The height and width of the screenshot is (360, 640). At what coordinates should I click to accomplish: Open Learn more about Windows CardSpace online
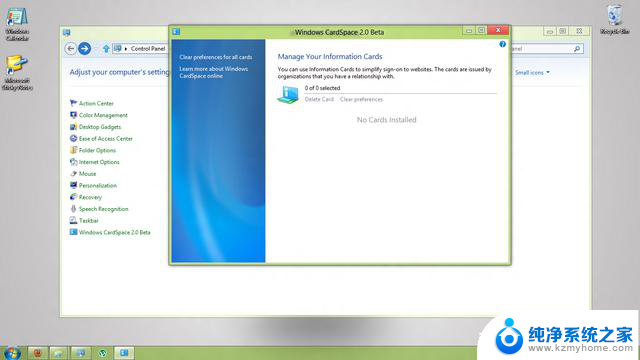pos(213,72)
